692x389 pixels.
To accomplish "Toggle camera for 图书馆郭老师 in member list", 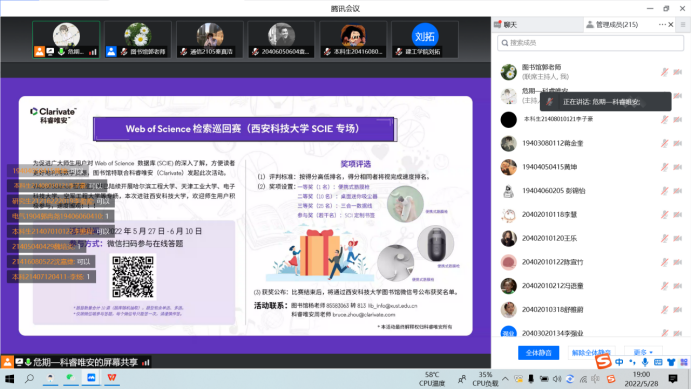I will pos(678,72).
